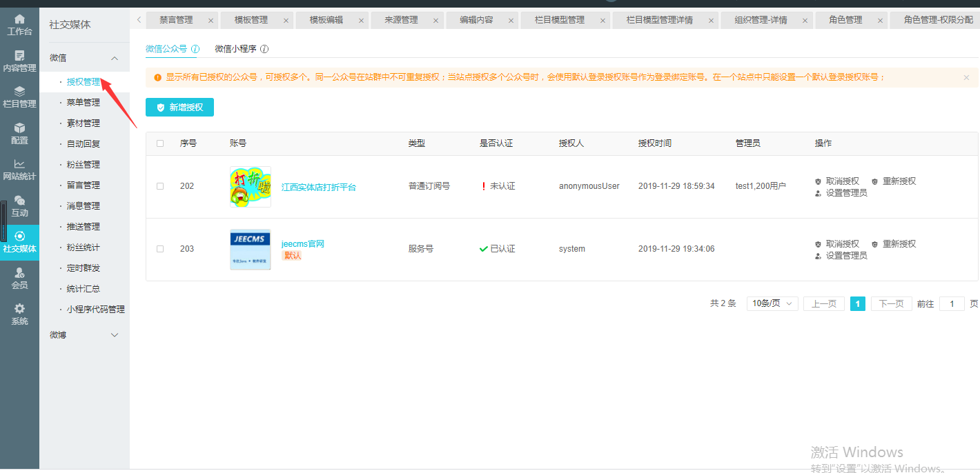Viewport: 980px width, 473px height.
Task: Click the 新增授权 button
Action: 179,108
